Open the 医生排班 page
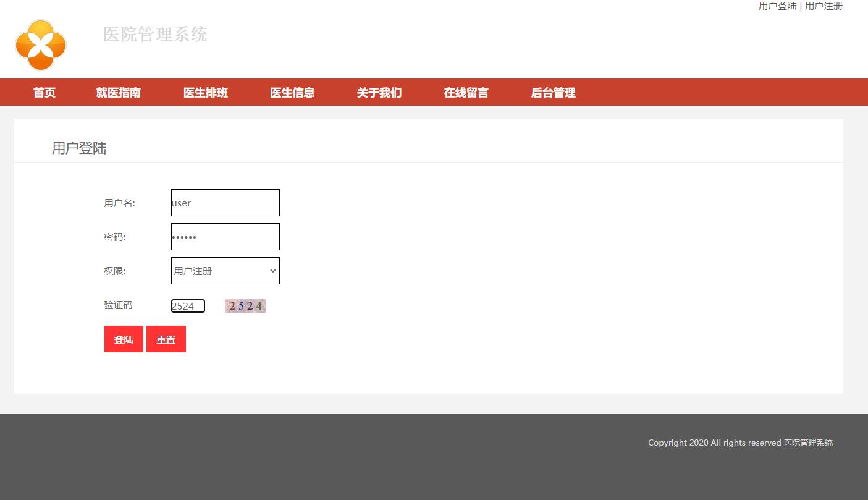The image size is (868, 500). point(205,92)
